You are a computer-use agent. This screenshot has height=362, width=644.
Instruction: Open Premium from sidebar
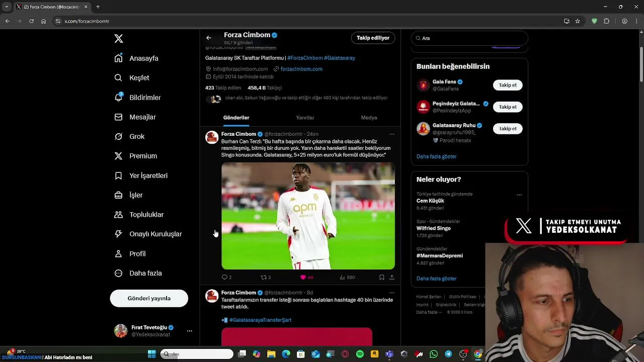(x=135, y=156)
